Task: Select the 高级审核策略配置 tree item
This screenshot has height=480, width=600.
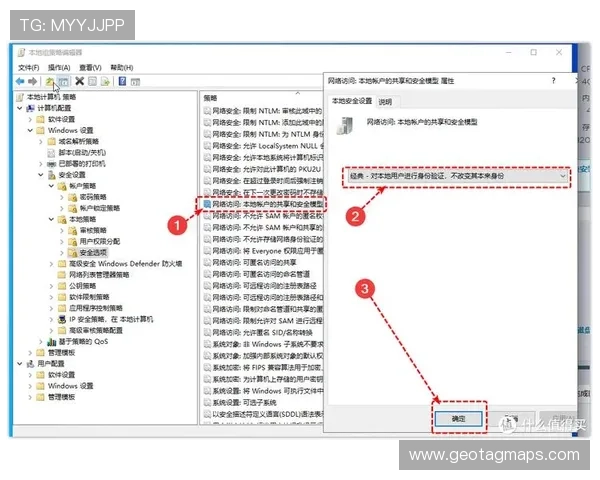Action: tap(96, 331)
